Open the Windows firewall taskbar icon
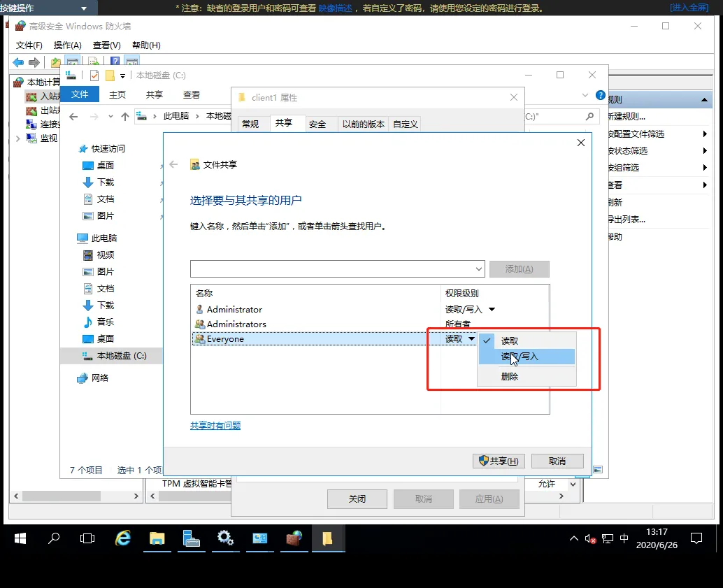This screenshot has width=723, height=588. coord(294,538)
